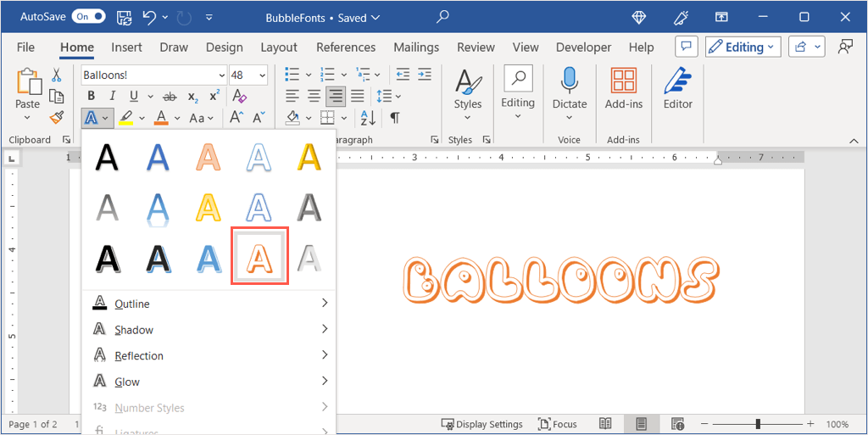This screenshot has width=868, height=435.
Task: Toggle Bold formatting
Action: (x=91, y=96)
